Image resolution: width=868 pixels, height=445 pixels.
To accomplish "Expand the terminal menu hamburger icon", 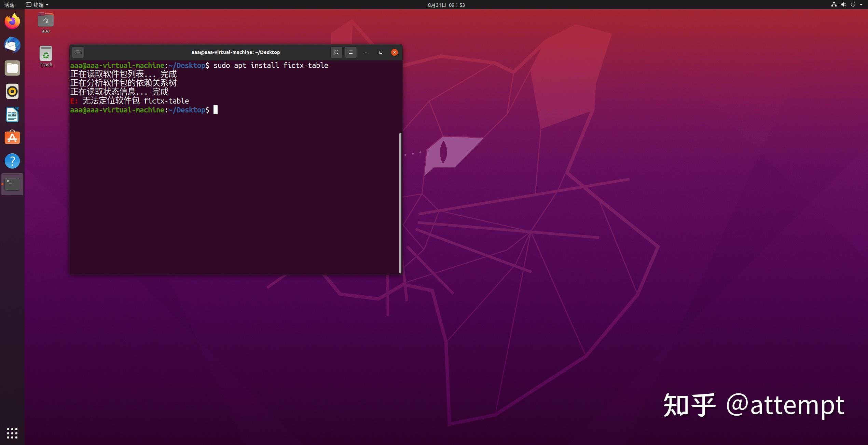I will (350, 52).
